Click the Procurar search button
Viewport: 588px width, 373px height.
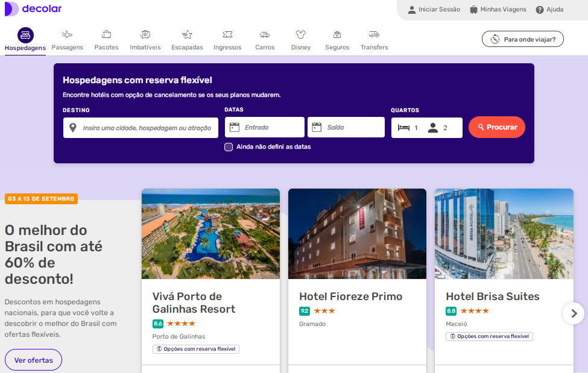tap(497, 127)
